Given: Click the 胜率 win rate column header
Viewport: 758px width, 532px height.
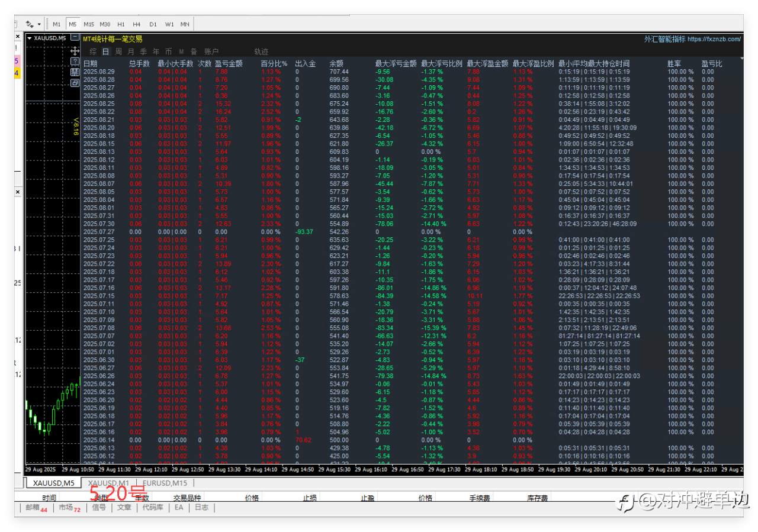Looking at the screenshot, I should tap(674, 63).
